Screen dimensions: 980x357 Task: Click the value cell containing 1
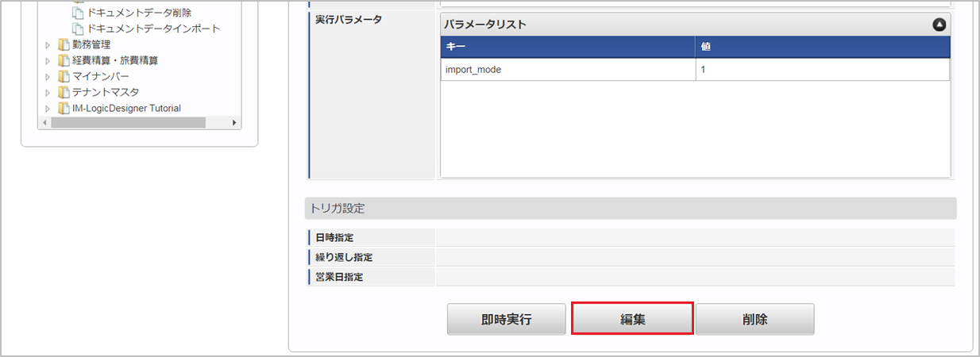click(x=823, y=70)
